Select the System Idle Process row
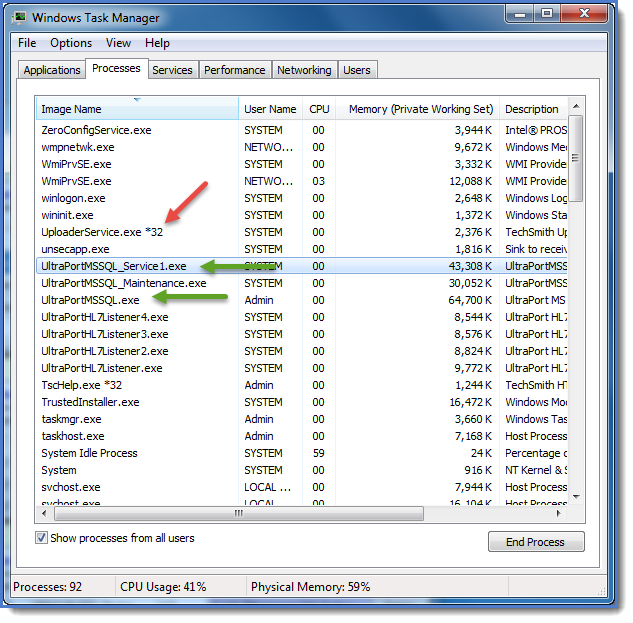633x623 pixels. coord(302,453)
